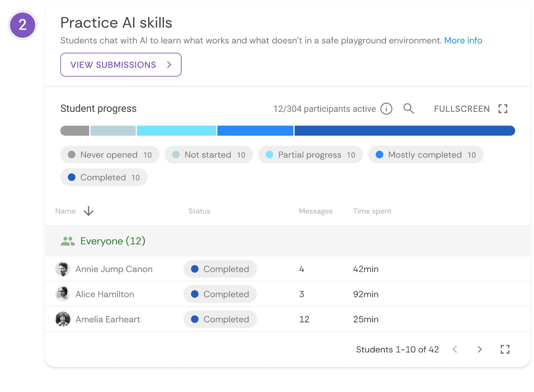Open the More info link
This screenshot has width=534, height=392.
463,41
